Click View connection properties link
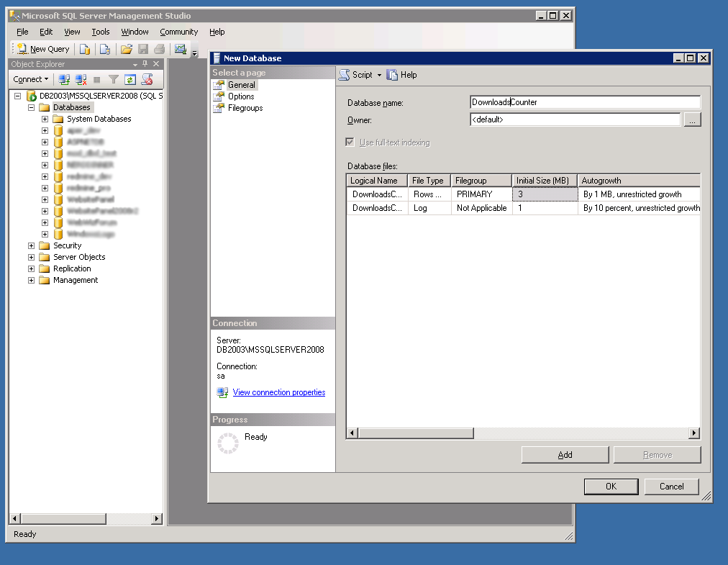 click(279, 392)
